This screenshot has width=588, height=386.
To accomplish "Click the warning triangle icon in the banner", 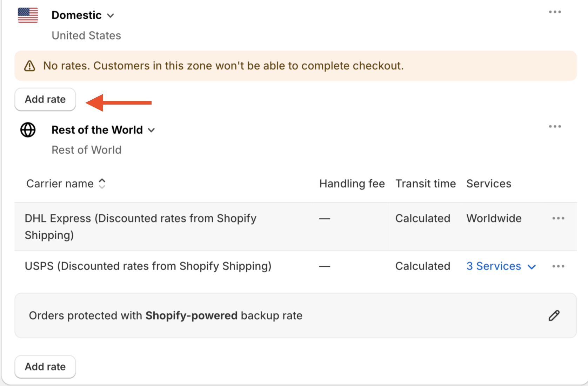I will 29,66.
